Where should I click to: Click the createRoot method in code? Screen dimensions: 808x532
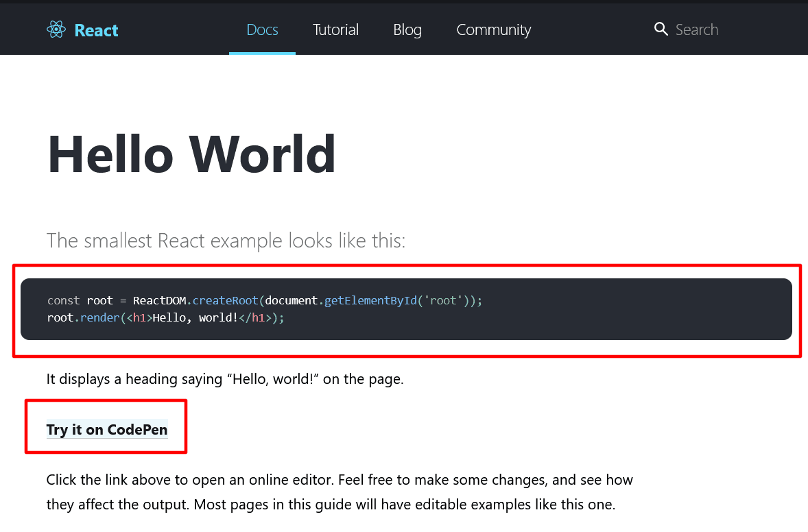tap(226, 300)
